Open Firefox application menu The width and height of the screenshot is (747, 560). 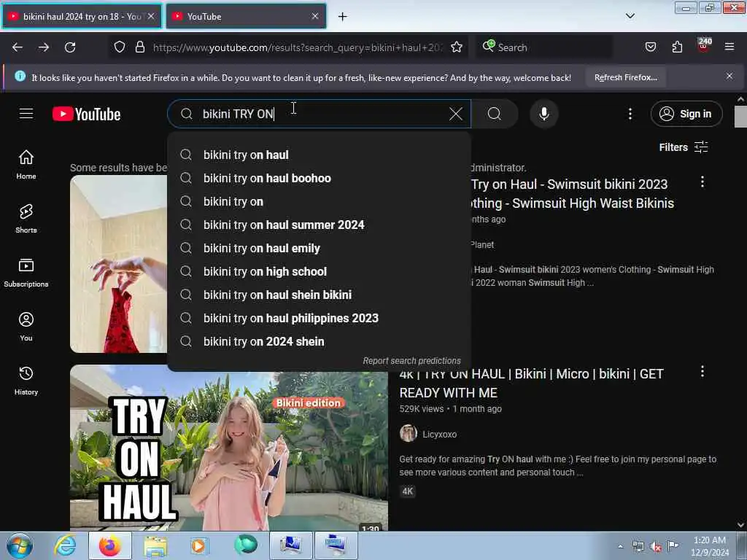(x=729, y=47)
